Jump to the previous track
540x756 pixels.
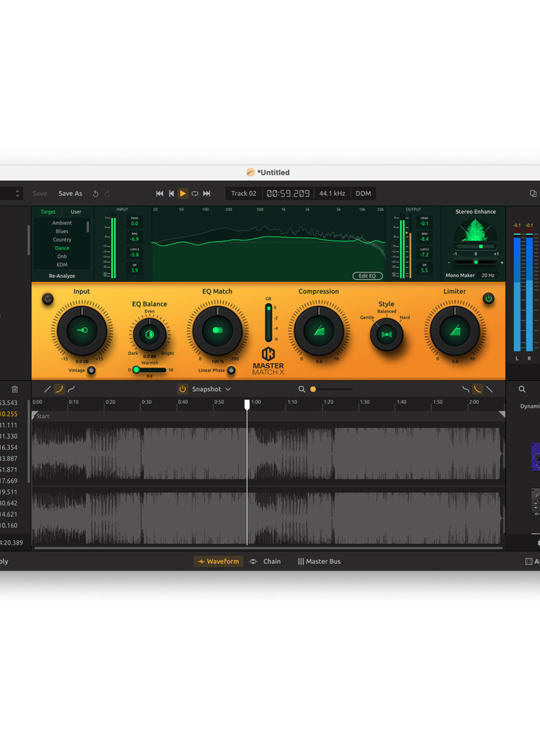tap(160, 193)
